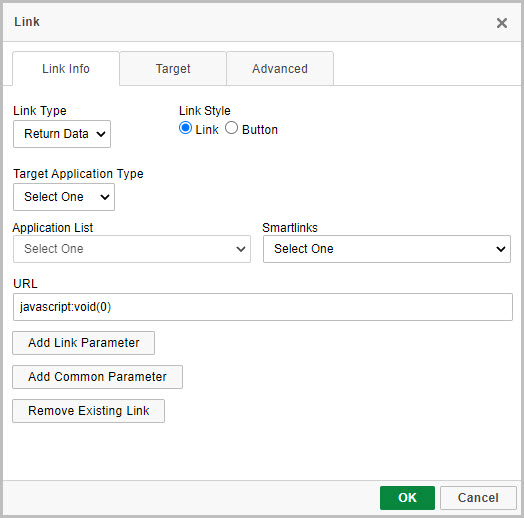Screen dimensions: 524x518
Task: Open the Advanced tab
Action: click(x=280, y=69)
